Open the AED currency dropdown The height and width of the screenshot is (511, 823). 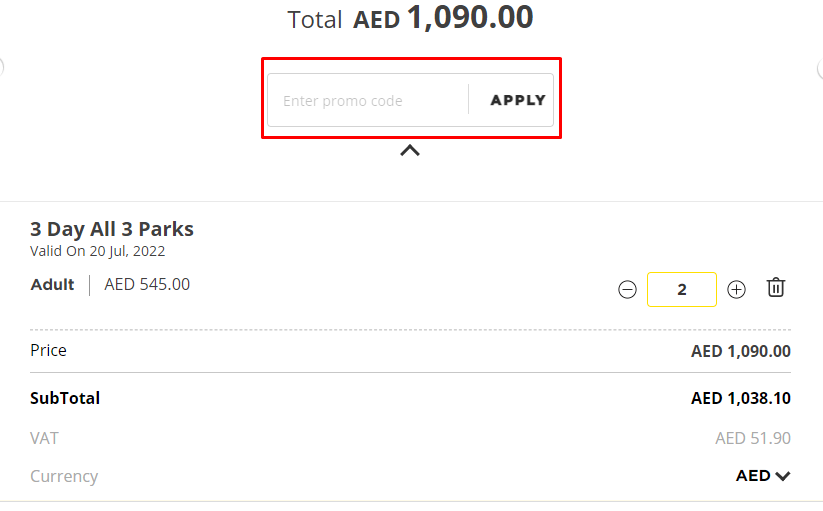pos(763,476)
